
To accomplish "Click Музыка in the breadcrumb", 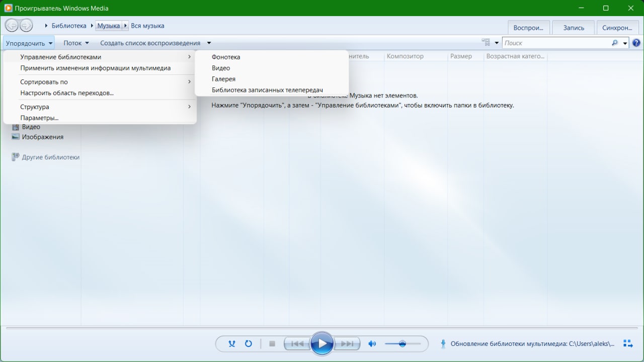I will pos(109,26).
